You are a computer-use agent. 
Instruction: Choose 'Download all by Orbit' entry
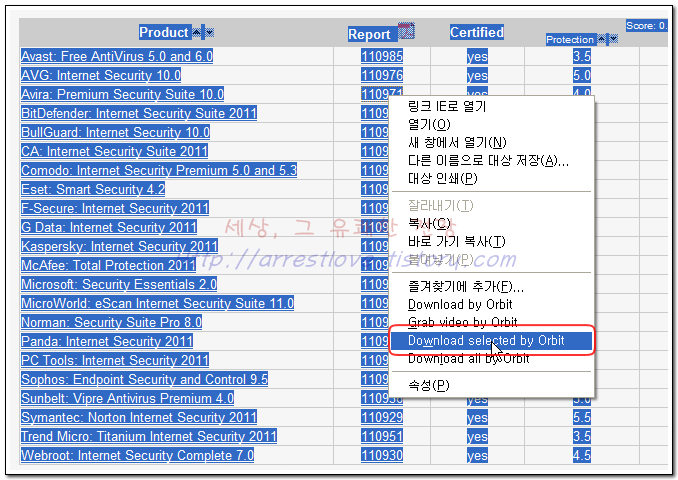pyautogui.click(x=491, y=358)
